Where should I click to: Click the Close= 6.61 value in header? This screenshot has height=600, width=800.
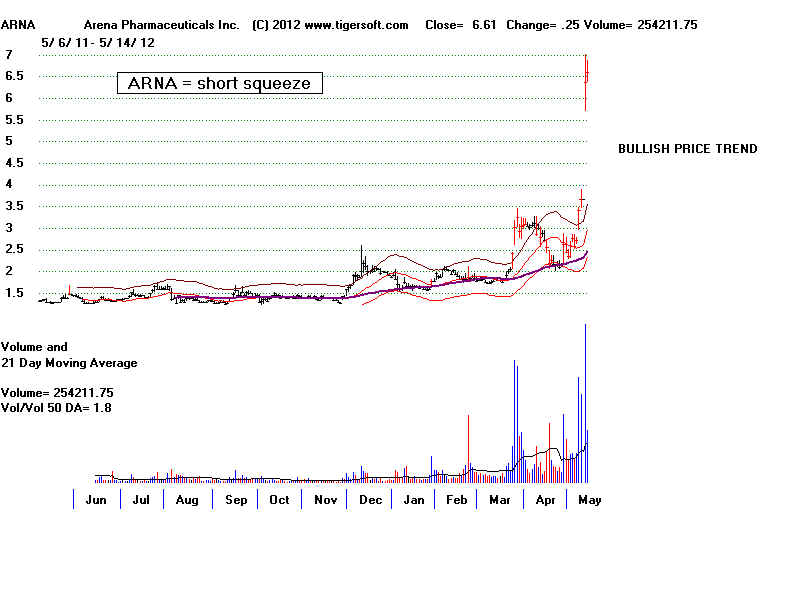tap(461, 24)
